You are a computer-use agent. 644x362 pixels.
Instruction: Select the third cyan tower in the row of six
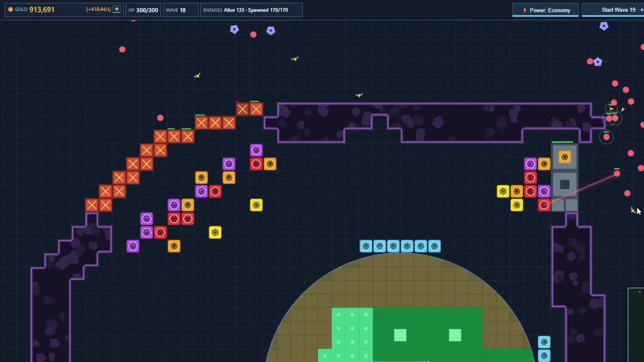[x=394, y=246]
